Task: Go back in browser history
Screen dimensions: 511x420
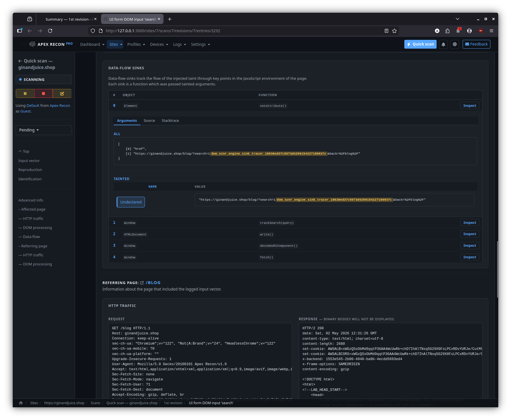Action: (x=30, y=31)
